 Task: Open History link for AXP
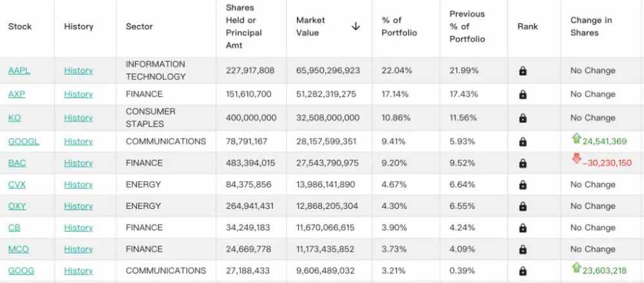pos(78,94)
